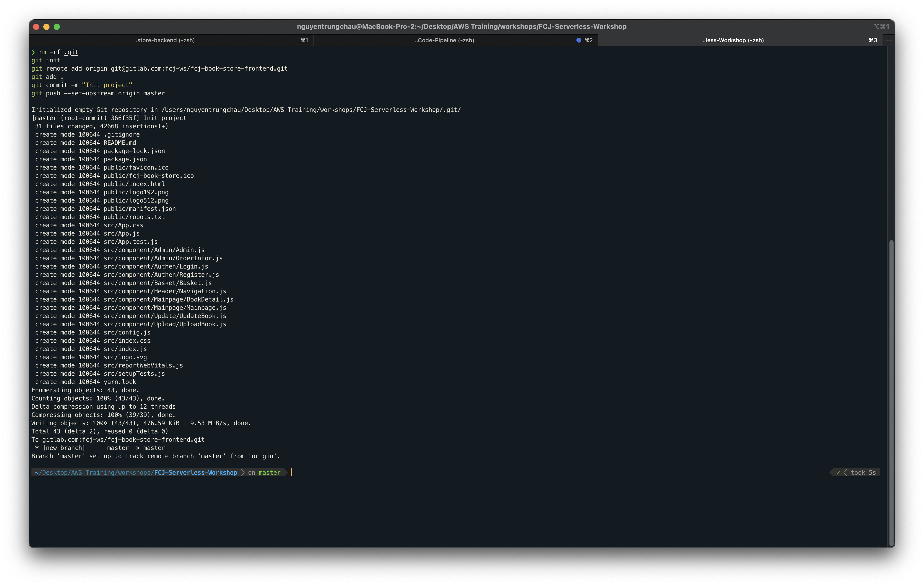The width and height of the screenshot is (924, 586).
Task: Click 'git push --set-upstream origin master' line
Action: 98,93
